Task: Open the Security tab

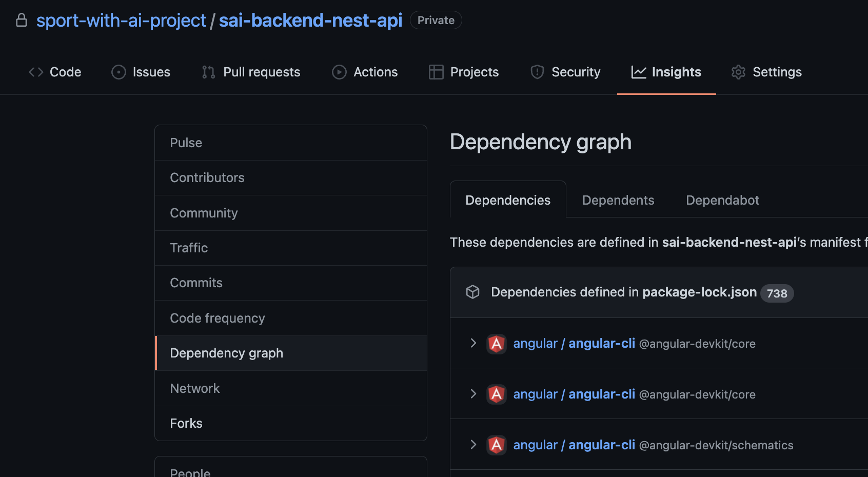Action: (565, 72)
